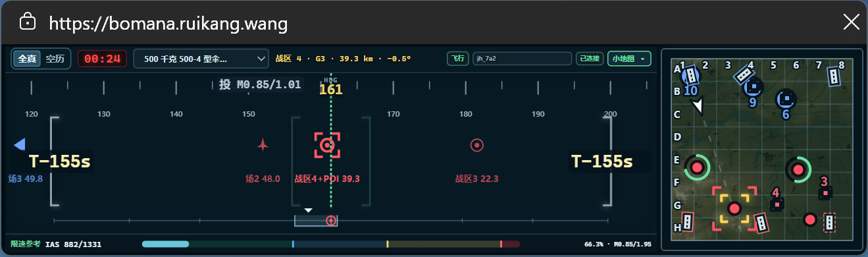This screenshot has width=868, height=257.
Task: Click the 场3 49.8 label
Action: tap(26, 179)
